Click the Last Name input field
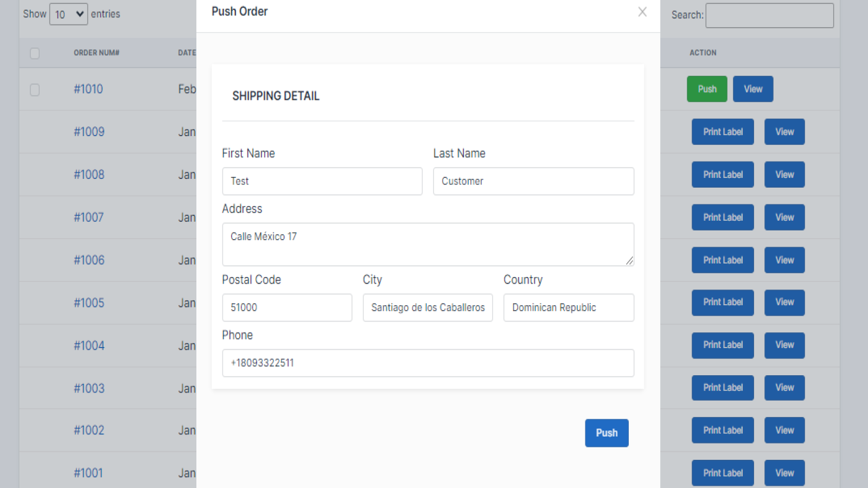This screenshot has width=868, height=488. (533, 181)
